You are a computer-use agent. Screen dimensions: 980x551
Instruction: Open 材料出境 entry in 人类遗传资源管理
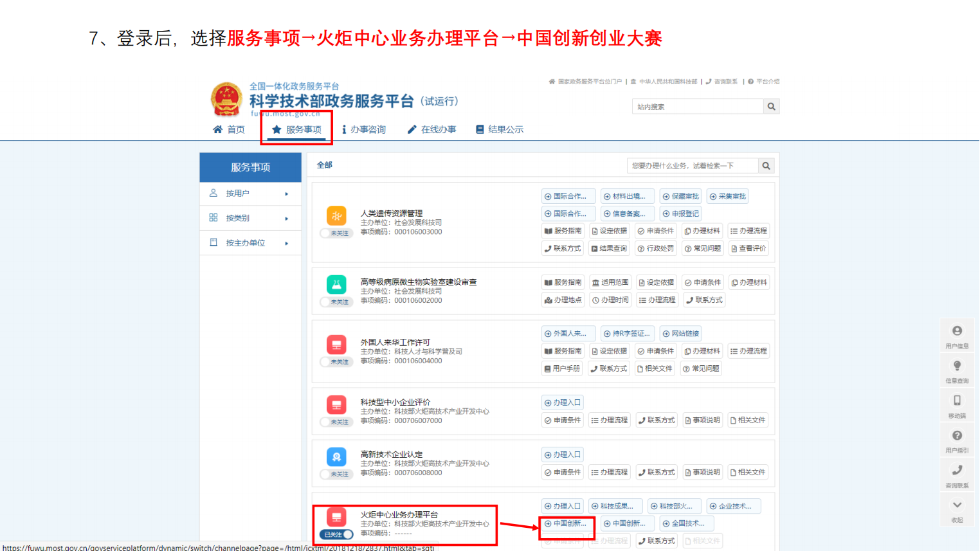pyautogui.click(x=628, y=196)
